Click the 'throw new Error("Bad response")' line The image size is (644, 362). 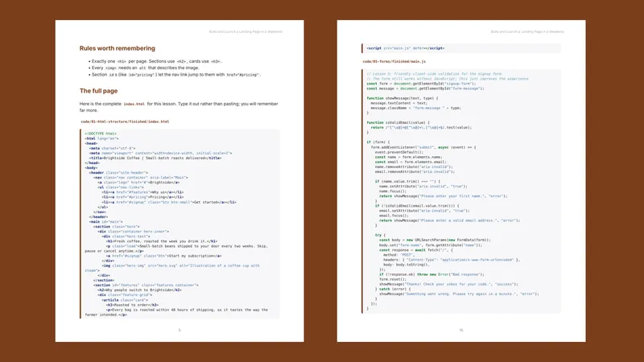click(431, 274)
